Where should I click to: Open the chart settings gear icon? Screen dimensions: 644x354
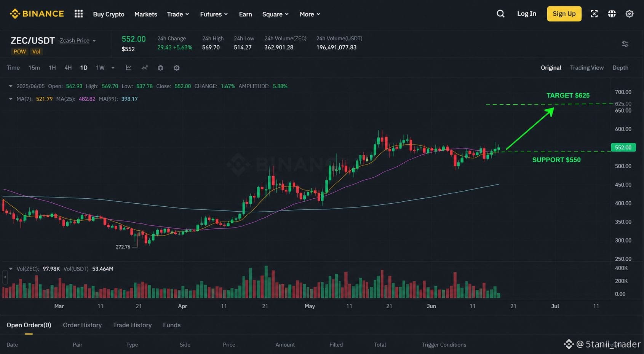tap(176, 68)
